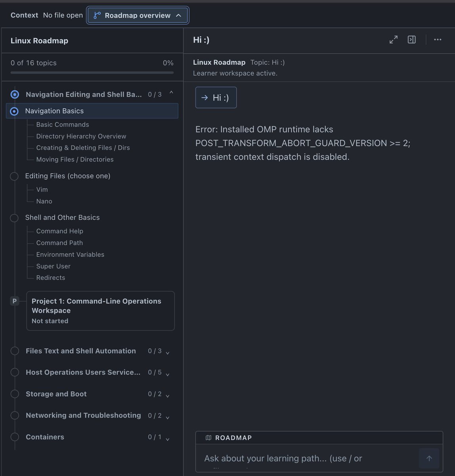This screenshot has width=455, height=476.
Task: Open the Command Help subtopic
Action: click(59, 231)
